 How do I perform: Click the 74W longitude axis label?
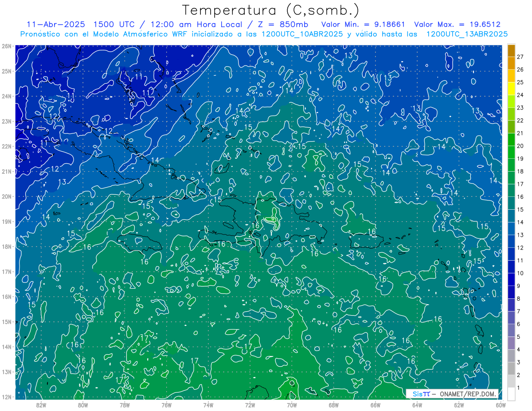point(208,405)
